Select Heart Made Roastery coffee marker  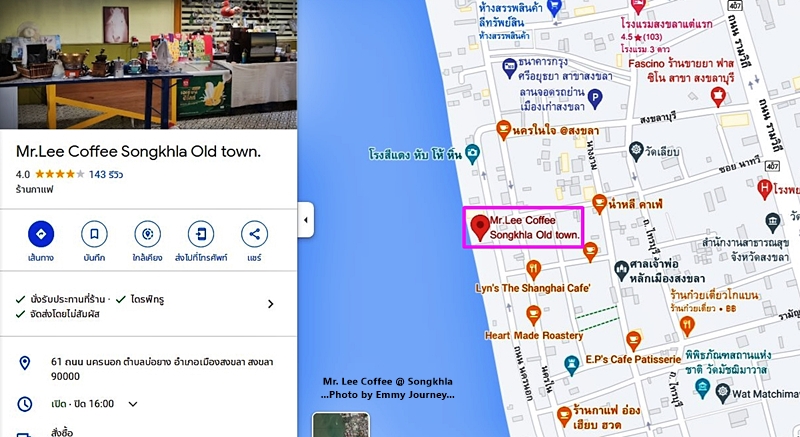[533, 315]
